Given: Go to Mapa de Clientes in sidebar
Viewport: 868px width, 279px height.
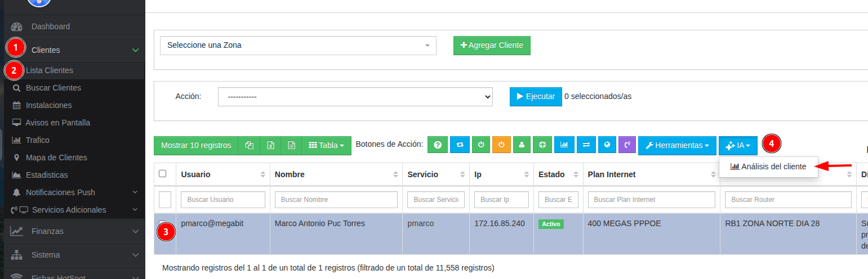Looking at the screenshot, I should [56, 157].
